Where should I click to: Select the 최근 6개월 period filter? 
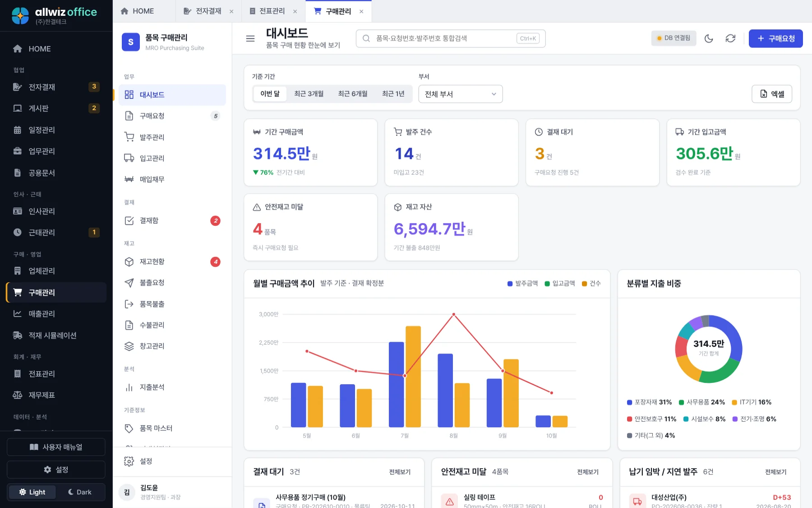353,94
